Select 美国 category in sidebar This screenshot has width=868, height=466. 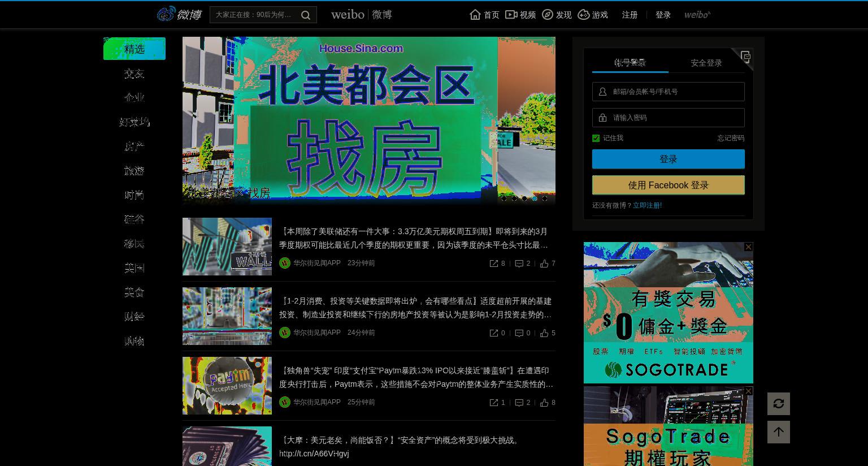coord(134,268)
